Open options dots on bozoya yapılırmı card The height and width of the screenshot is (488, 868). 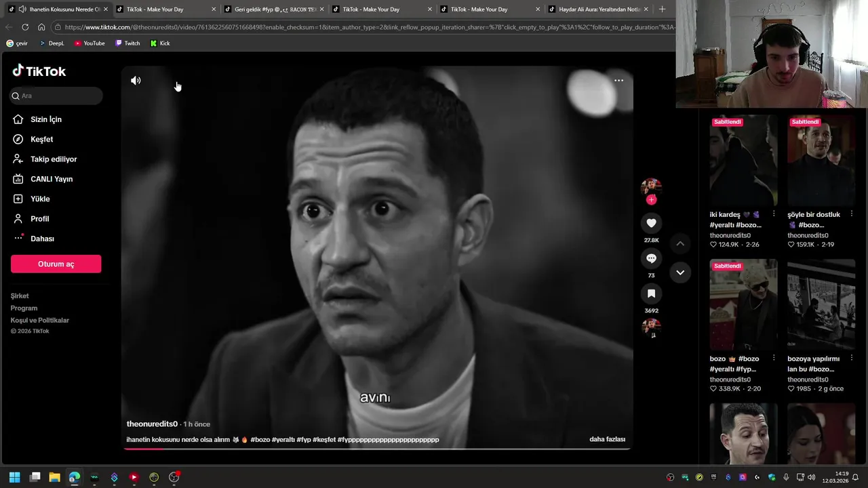[852, 359]
